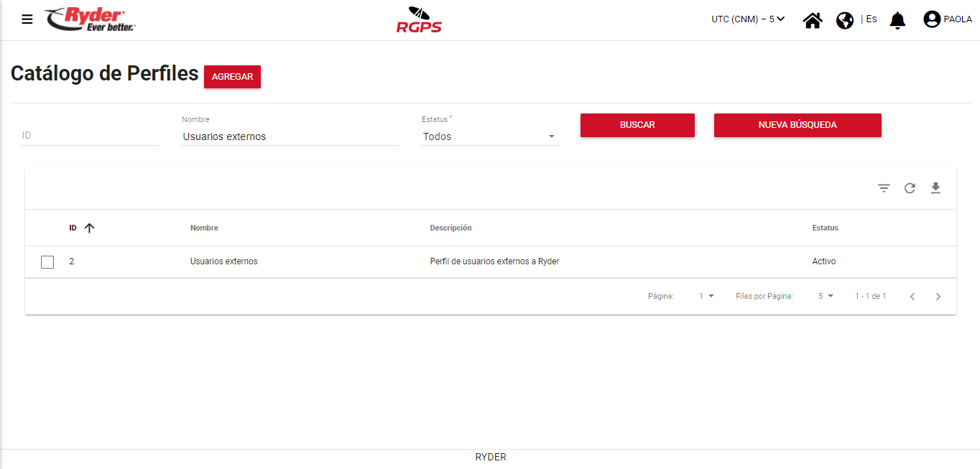Open notifications bell
Viewport: 980px width, 469px height.
tap(897, 20)
